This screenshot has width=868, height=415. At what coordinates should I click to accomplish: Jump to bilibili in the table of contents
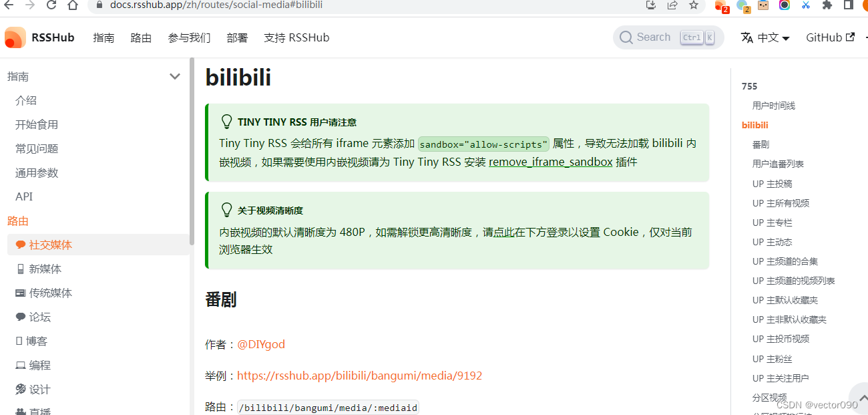(x=755, y=125)
